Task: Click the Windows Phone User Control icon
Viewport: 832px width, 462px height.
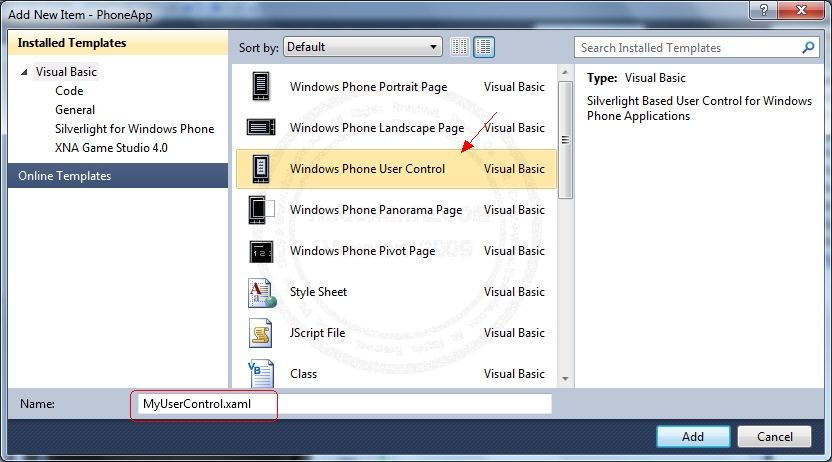Action: tap(261, 169)
